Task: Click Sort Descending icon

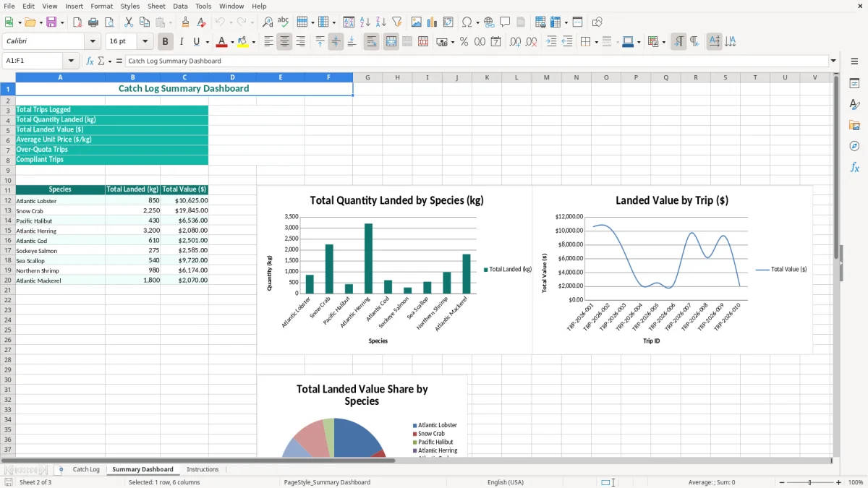Action: [380, 22]
